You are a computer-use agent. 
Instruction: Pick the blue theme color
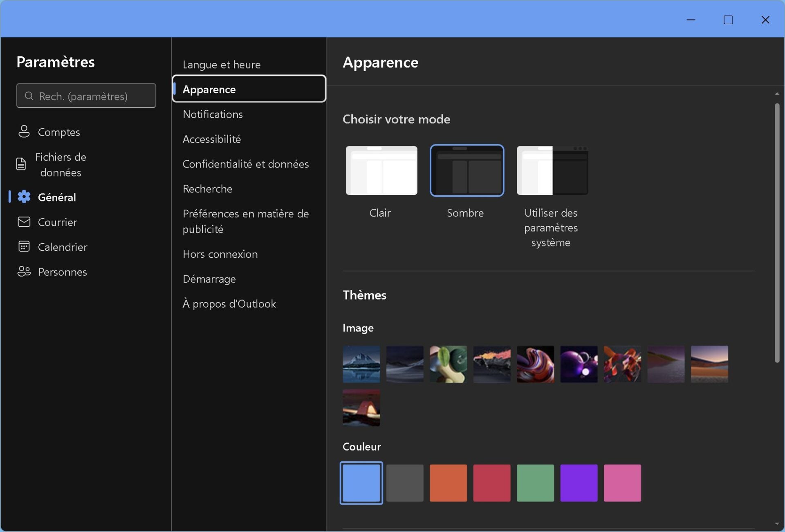(x=361, y=483)
